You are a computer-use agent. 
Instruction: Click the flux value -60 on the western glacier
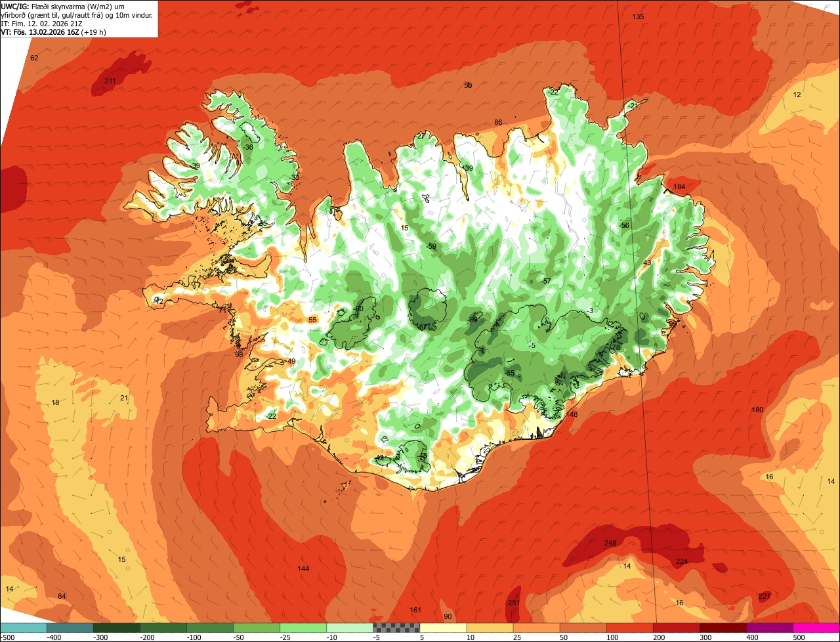(x=358, y=309)
